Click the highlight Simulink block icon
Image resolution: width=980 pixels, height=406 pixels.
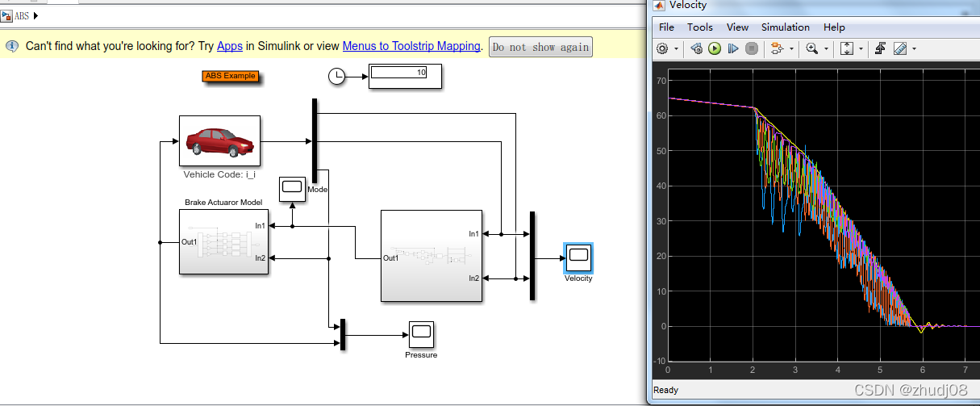click(x=778, y=48)
